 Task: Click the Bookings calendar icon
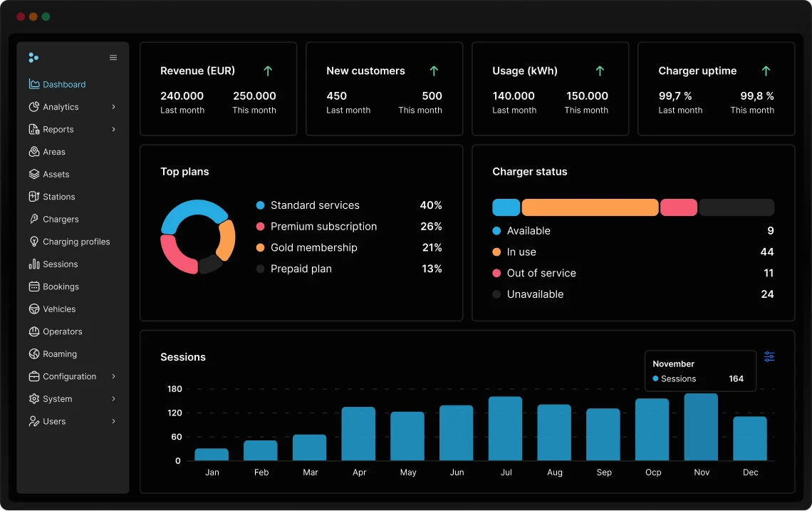34,287
